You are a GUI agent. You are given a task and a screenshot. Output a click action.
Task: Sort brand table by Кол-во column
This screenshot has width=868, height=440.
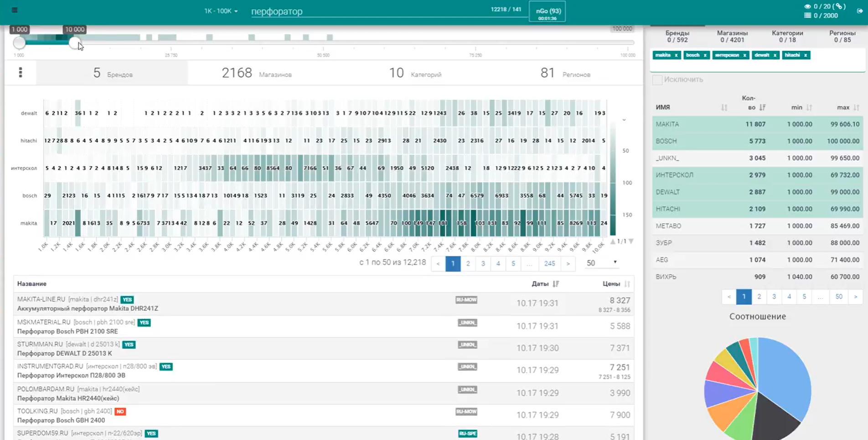pyautogui.click(x=762, y=107)
